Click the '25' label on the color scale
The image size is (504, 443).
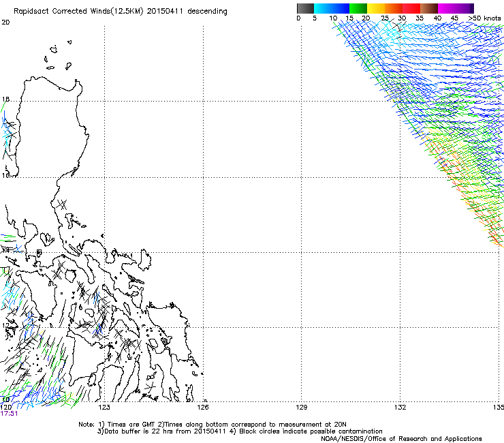[385, 18]
